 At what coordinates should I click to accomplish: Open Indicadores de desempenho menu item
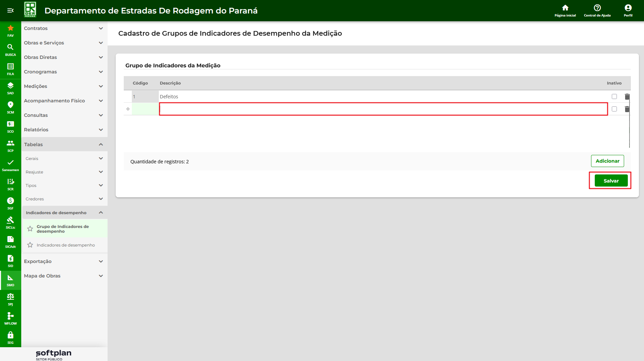point(66,245)
